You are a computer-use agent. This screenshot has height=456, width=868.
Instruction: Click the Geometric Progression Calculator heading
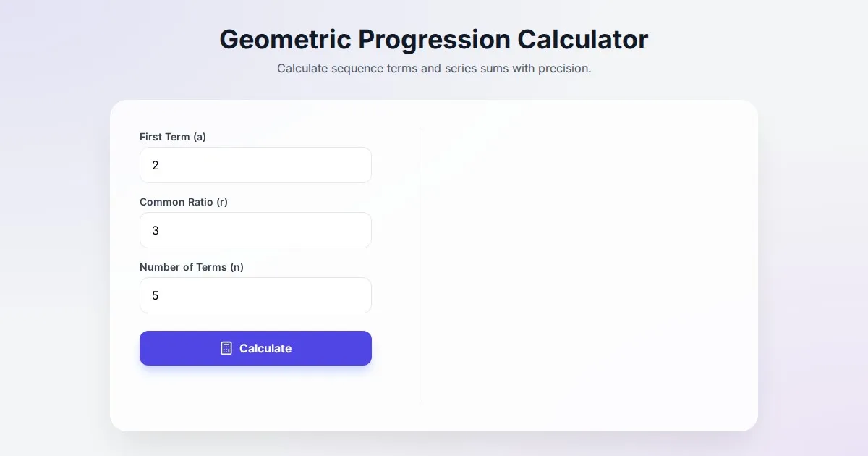434,39
